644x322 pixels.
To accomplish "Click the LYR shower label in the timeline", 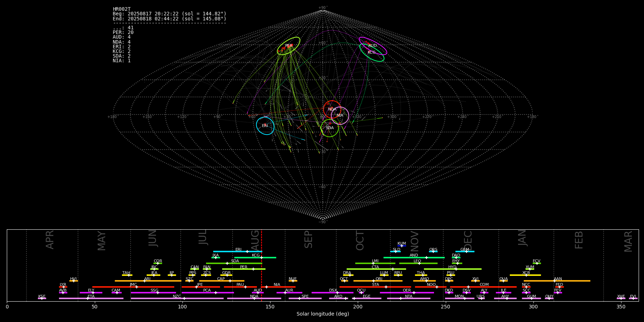I will point(63,285).
